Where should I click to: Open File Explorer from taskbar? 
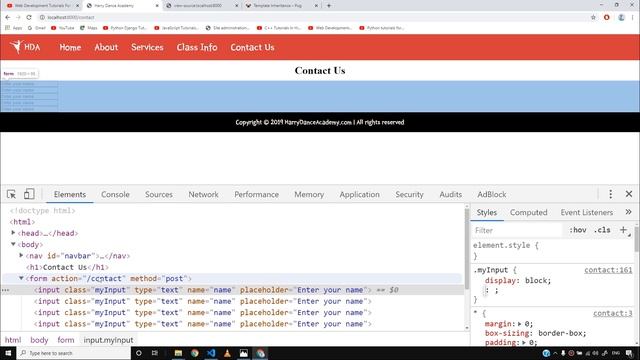178,353
